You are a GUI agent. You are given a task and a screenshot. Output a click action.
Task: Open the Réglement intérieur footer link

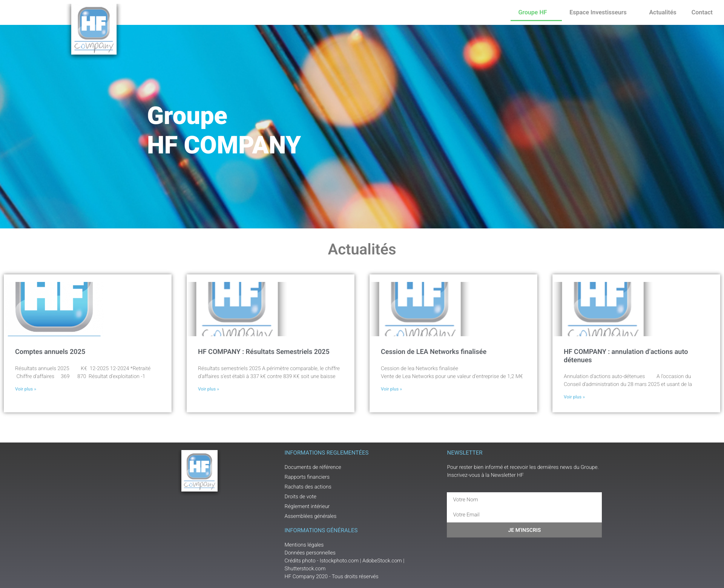pos(307,506)
